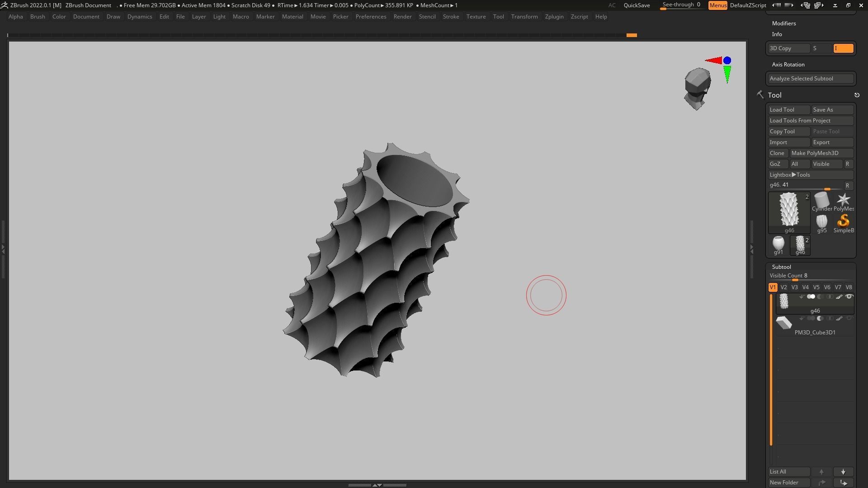Click the move subtool down arrow
The height and width of the screenshot is (488, 868).
pyautogui.click(x=843, y=472)
